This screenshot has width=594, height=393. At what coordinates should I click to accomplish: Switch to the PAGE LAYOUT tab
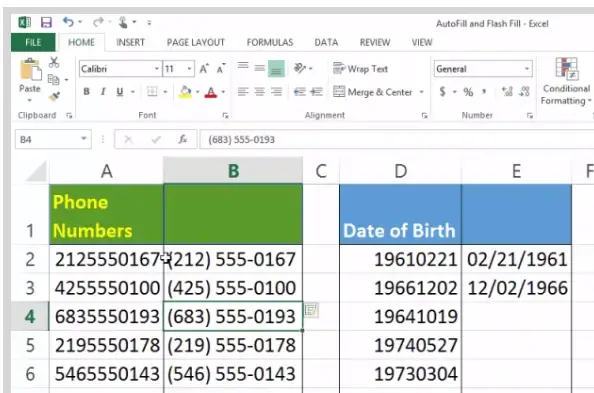[x=196, y=42]
